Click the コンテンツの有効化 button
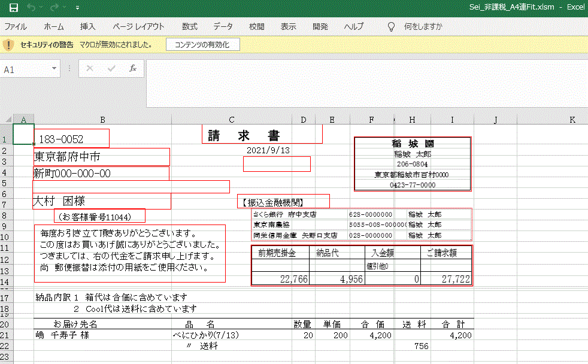 pyautogui.click(x=202, y=45)
